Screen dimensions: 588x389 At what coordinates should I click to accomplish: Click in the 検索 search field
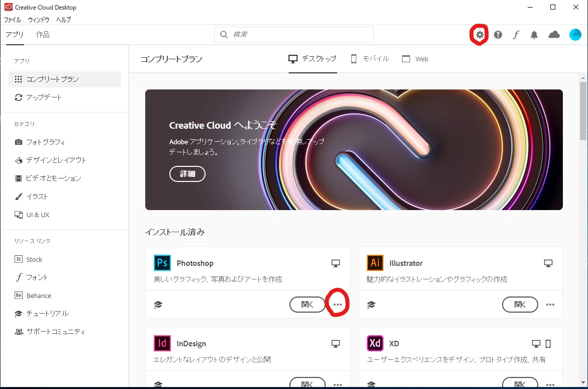pyautogui.click(x=294, y=35)
